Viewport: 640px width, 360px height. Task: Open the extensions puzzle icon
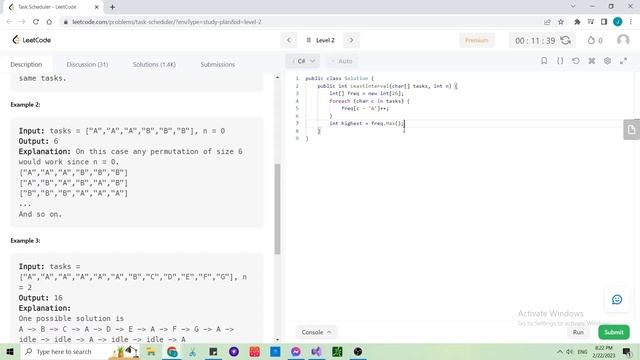coord(577,22)
